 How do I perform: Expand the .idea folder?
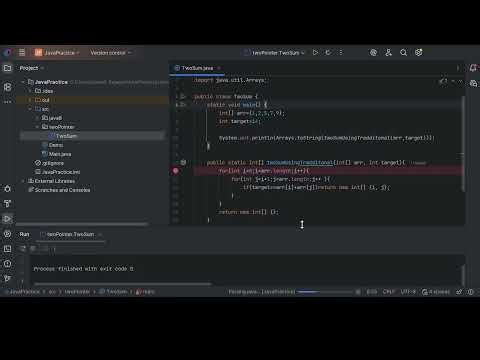click(x=30, y=91)
